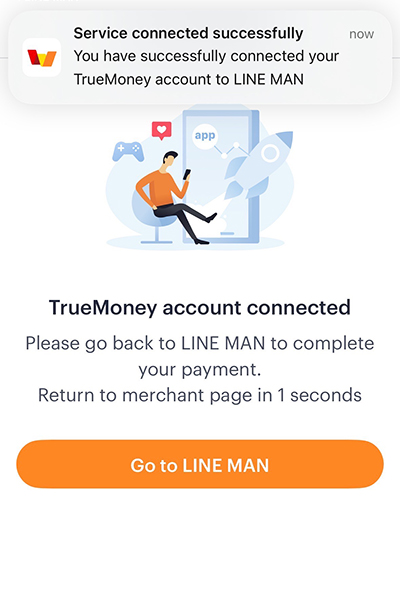Click the round 'app' bubble icon
The height and width of the screenshot is (600, 400).
point(205,135)
